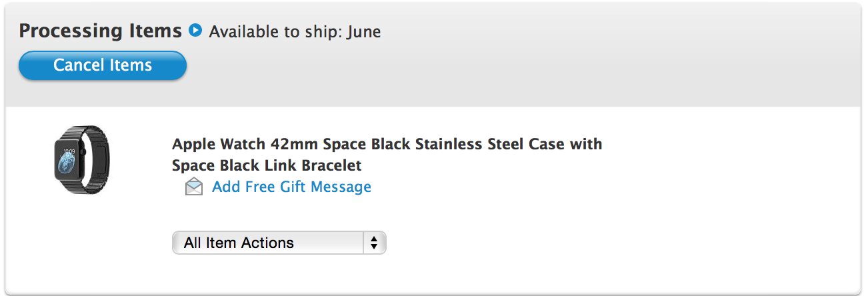The height and width of the screenshot is (296, 868).
Task: Click the word "Cancel" on the blue button
Action: (76, 65)
